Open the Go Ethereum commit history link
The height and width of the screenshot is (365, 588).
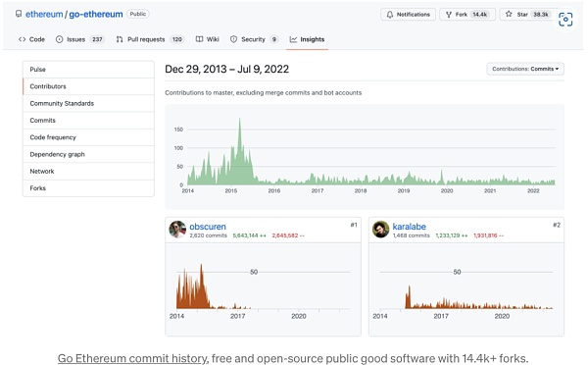tap(132, 358)
